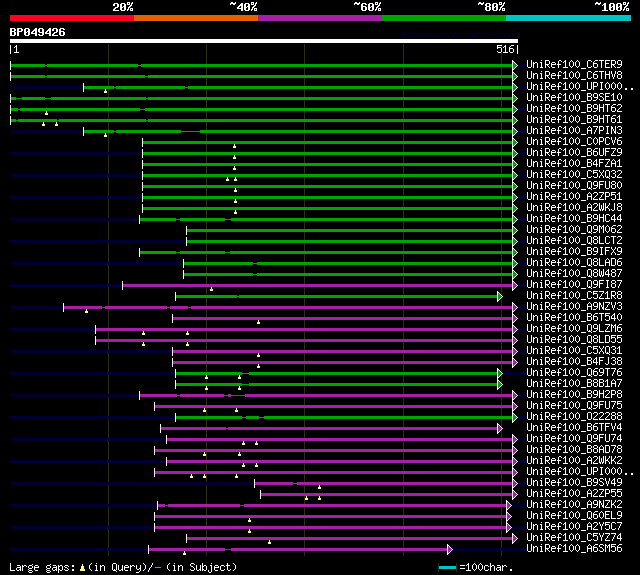Click the orange ~40% identity legend segment
The height and width of the screenshot is (575, 640).
pos(196,18)
